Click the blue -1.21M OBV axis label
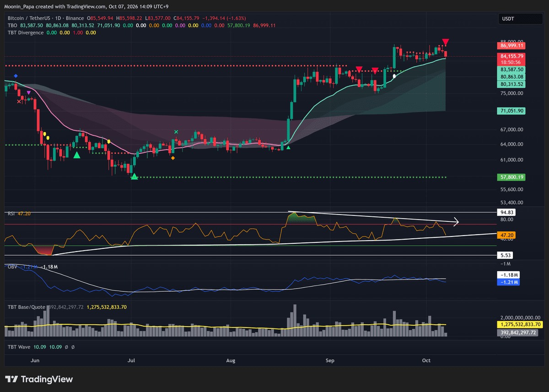549x392 pixels. [509, 282]
